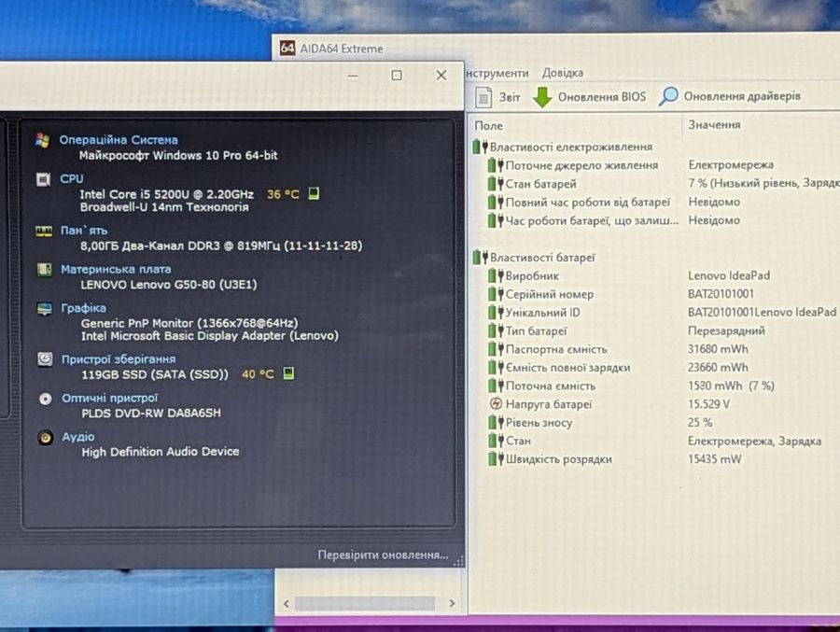Viewport: 840px width, 632px height.
Task: Click battery icon beside Серійний номер
Action: [496, 294]
